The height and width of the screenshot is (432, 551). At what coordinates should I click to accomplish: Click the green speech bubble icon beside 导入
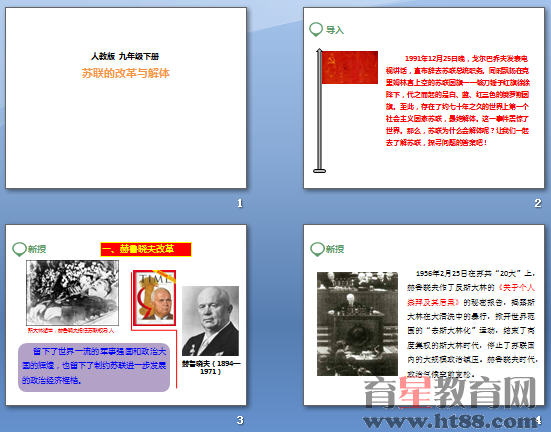coord(316,29)
